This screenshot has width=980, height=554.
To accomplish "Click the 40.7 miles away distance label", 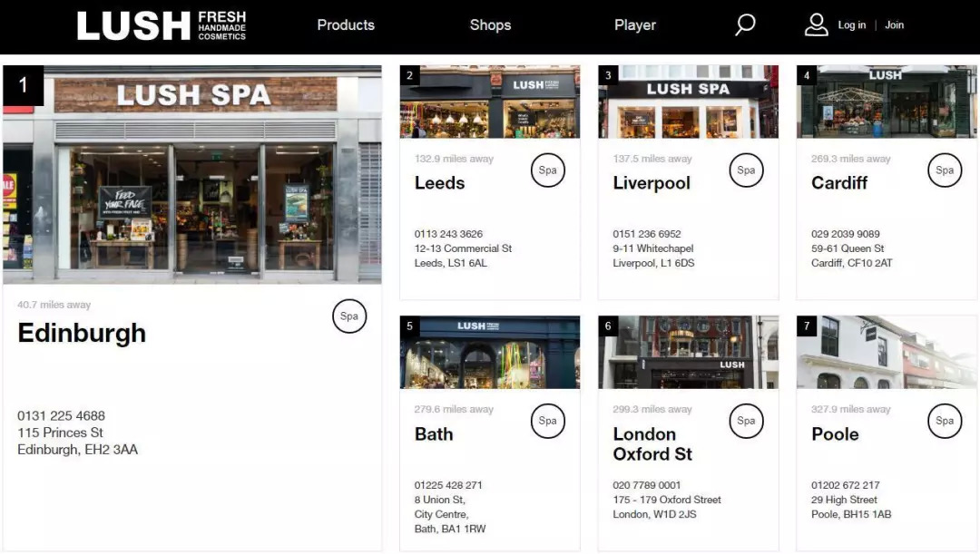I will point(54,305).
